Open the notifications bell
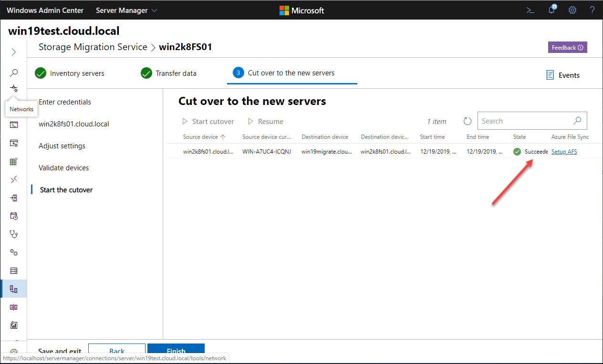 pyautogui.click(x=551, y=10)
